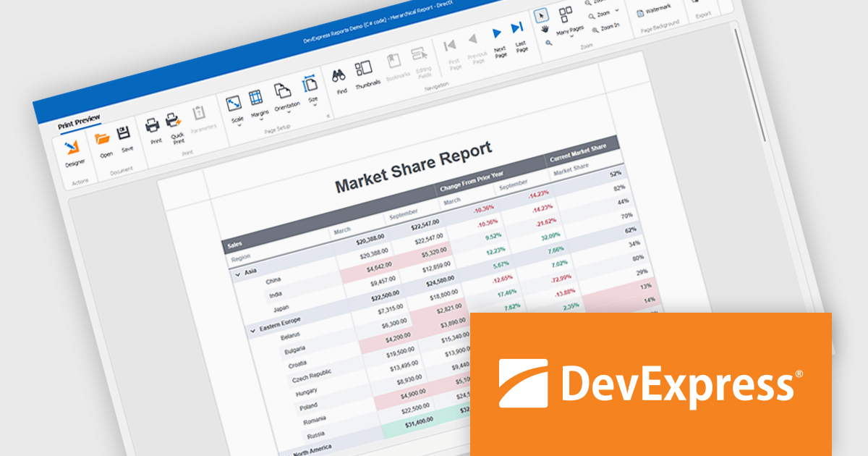Collapse the Eastern Europe region group

(x=252, y=329)
